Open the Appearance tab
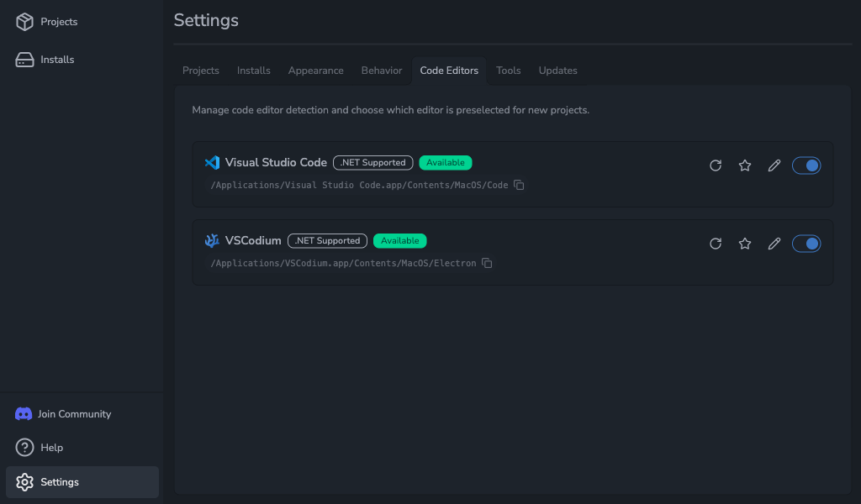The width and height of the screenshot is (861, 504). pyautogui.click(x=316, y=71)
